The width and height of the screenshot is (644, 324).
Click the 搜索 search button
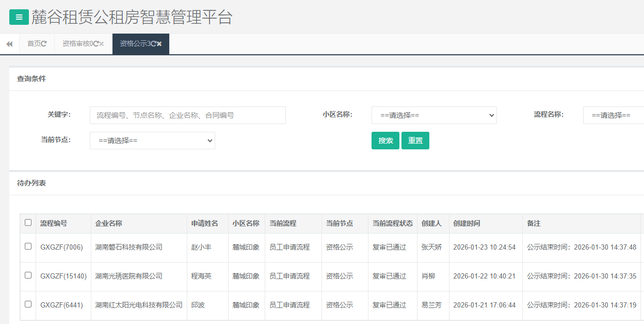(385, 140)
